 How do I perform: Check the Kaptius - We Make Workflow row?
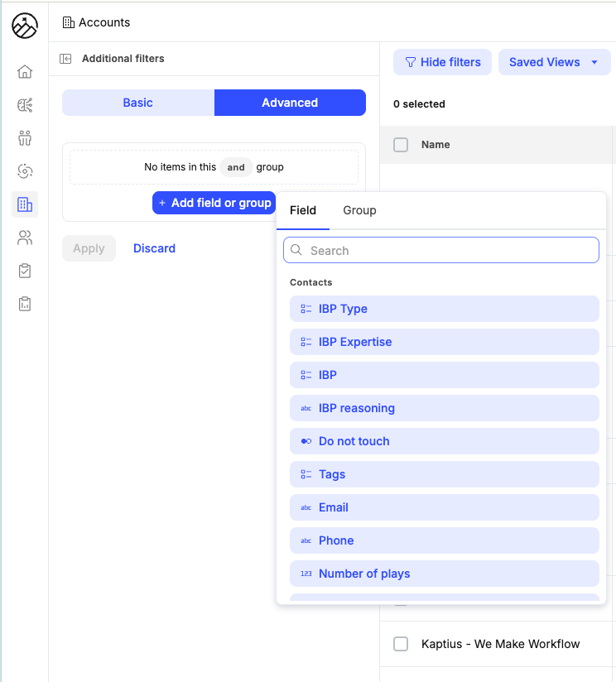pyautogui.click(x=401, y=644)
